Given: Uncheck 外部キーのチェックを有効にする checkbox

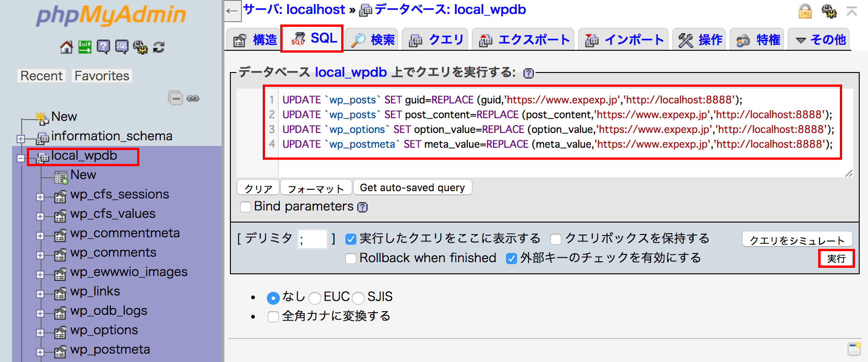Looking at the screenshot, I should [512, 258].
